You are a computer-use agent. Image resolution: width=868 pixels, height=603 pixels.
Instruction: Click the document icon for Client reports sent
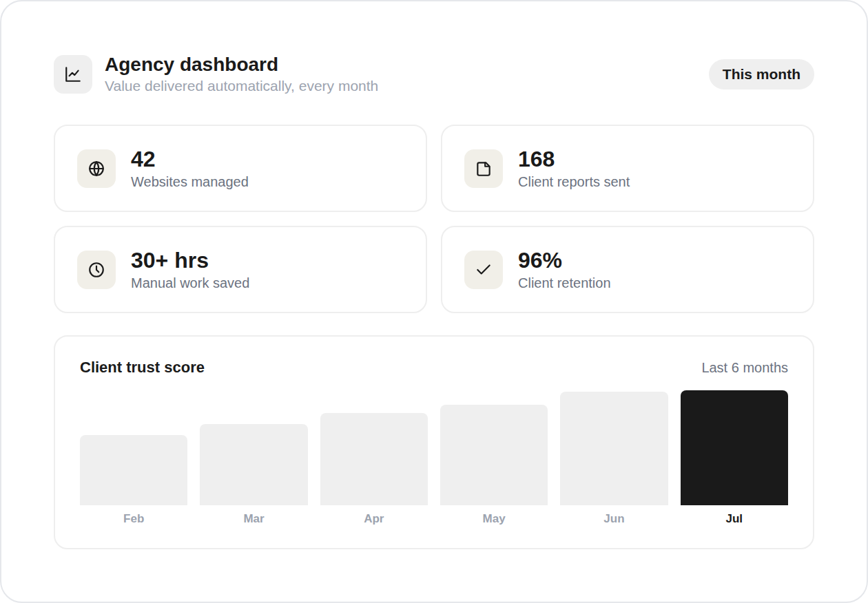[x=484, y=169]
